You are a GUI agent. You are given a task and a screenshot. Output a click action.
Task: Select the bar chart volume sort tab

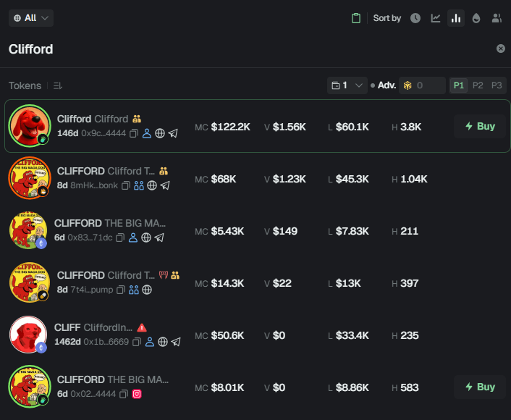coord(456,18)
